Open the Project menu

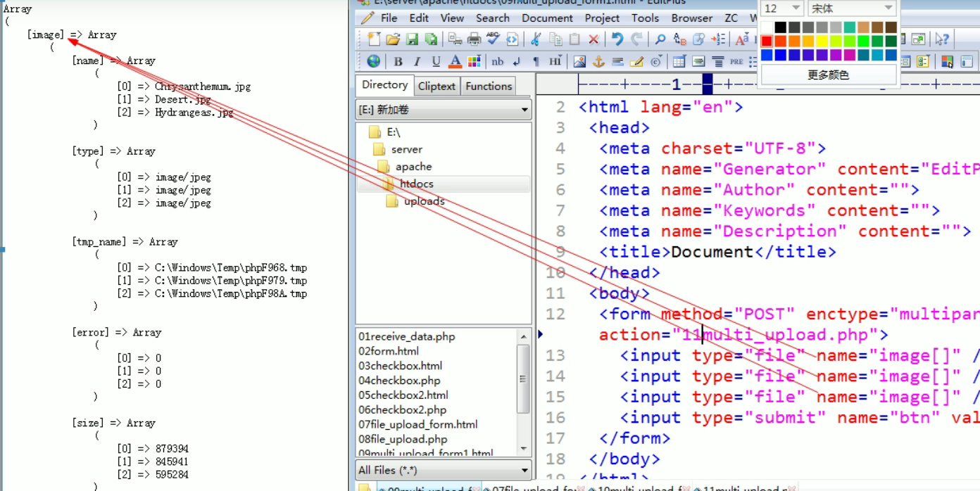coord(602,18)
